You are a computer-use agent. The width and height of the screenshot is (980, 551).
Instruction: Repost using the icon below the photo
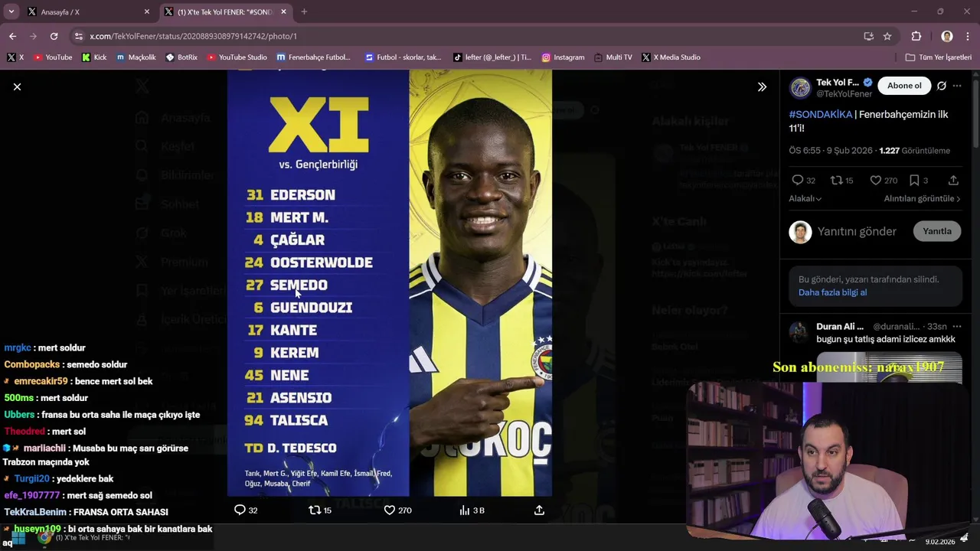315,510
